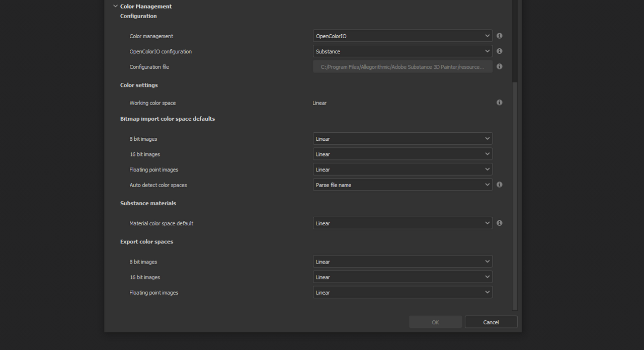Click info icon for Configuration file
Screen dimensions: 644x350
[500, 66]
